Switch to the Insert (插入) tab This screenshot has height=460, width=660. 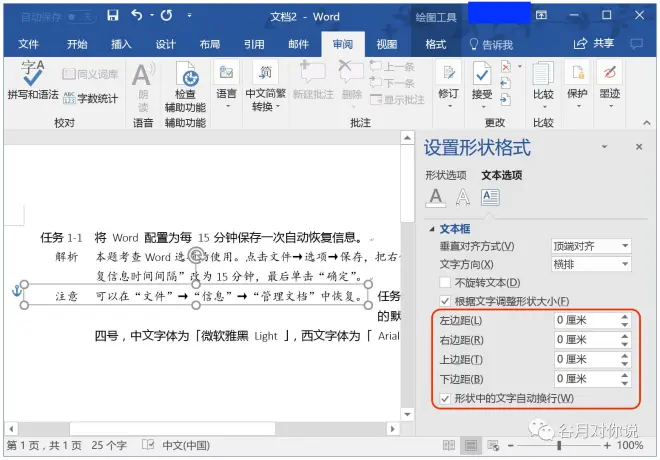tap(121, 44)
